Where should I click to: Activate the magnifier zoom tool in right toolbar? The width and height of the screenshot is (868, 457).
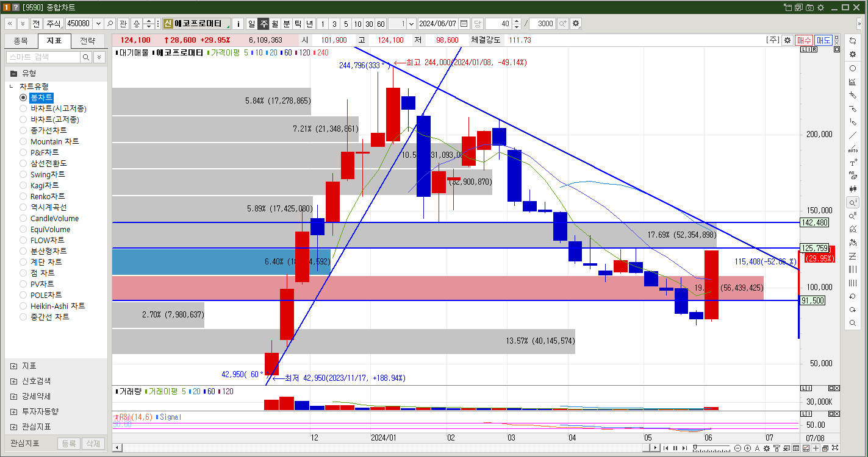coord(853,202)
